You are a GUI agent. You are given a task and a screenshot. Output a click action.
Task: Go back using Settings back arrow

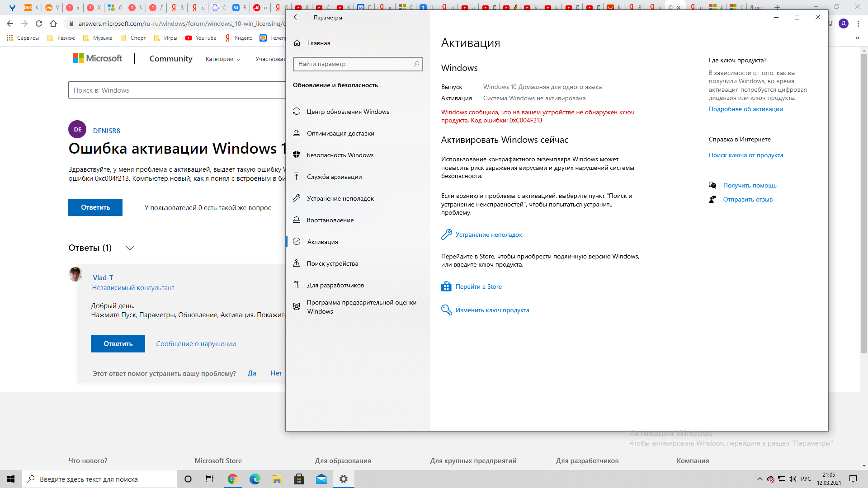[x=297, y=17]
